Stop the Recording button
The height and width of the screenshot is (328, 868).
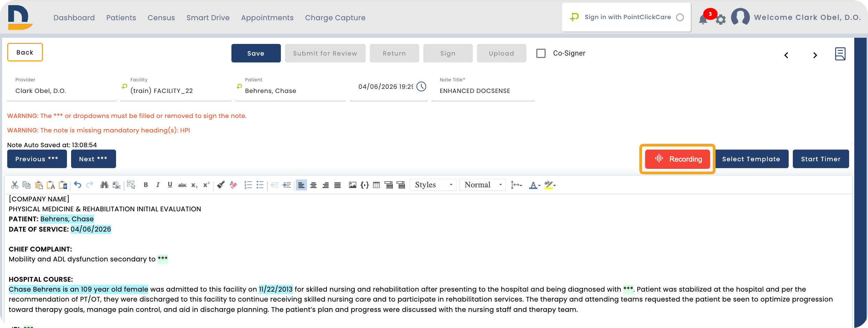(677, 159)
